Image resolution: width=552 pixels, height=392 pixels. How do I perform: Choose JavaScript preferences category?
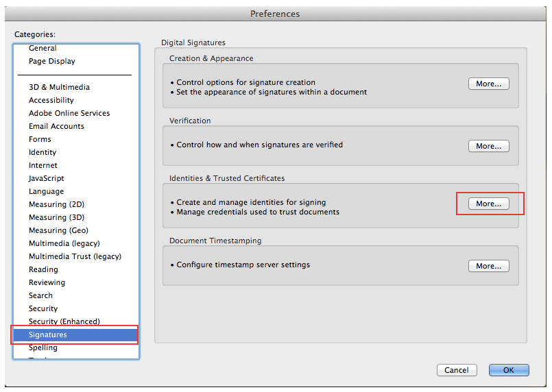coord(47,179)
